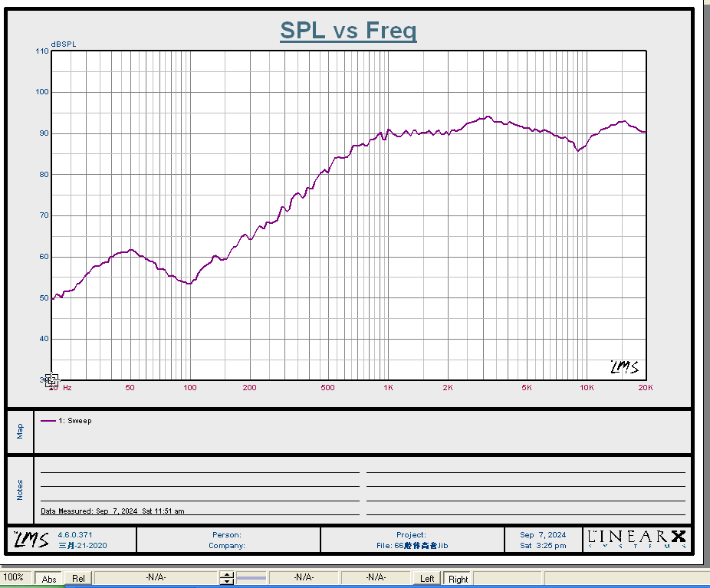The width and height of the screenshot is (710, 588).
Task: Click the graph cursor marker at origin
Action: (x=51, y=380)
